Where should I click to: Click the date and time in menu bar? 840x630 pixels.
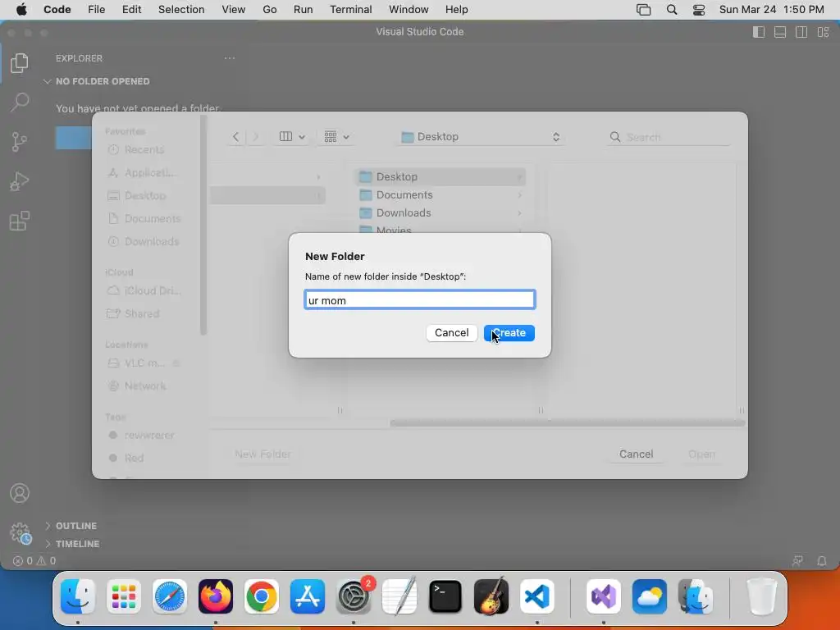(x=771, y=10)
